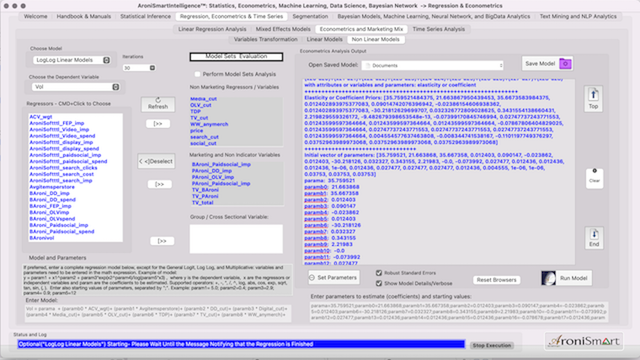Open the Linear Models tab
The width and height of the screenshot is (640, 360).
[x=324, y=39]
